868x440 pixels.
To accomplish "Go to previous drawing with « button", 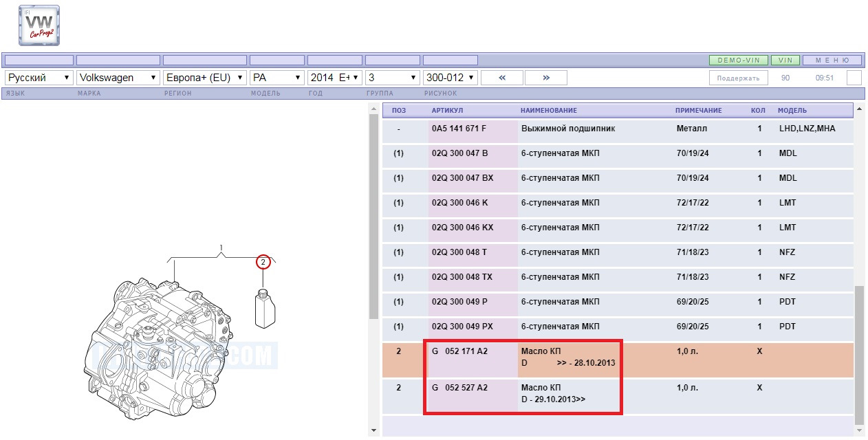I will tap(502, 78).
